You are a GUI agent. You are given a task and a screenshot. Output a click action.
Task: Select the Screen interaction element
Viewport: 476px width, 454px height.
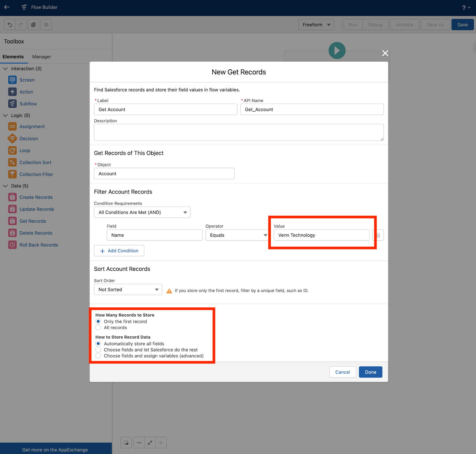coord(27,80)
